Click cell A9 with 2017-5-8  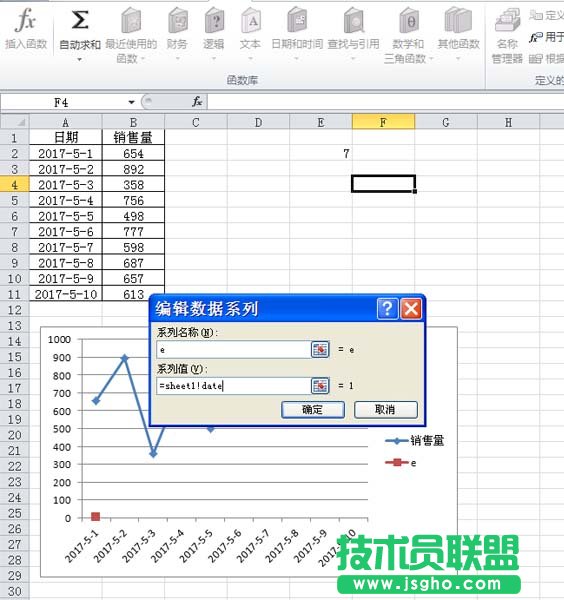[x=66, y=263]
